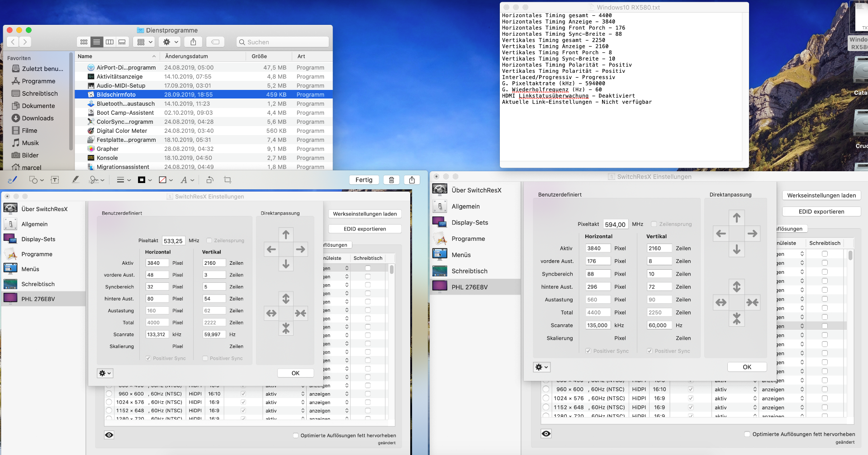This screenshot has height=455, width=868.
Task: Click the Text box markup tool
Action: coord(55,180)
